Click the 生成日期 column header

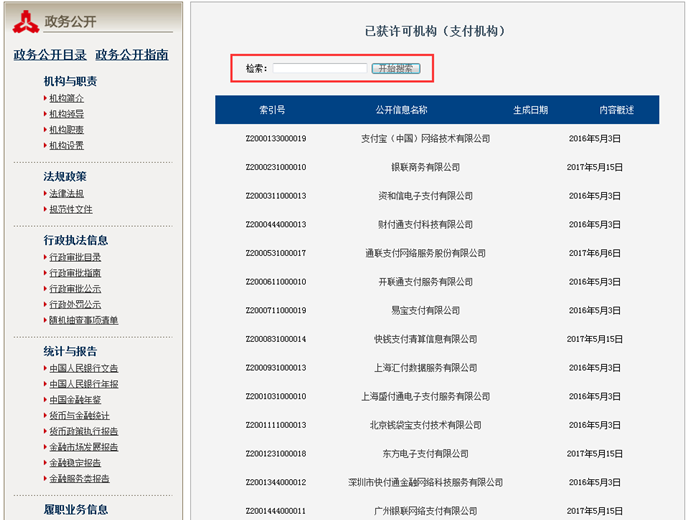point(530,110)
